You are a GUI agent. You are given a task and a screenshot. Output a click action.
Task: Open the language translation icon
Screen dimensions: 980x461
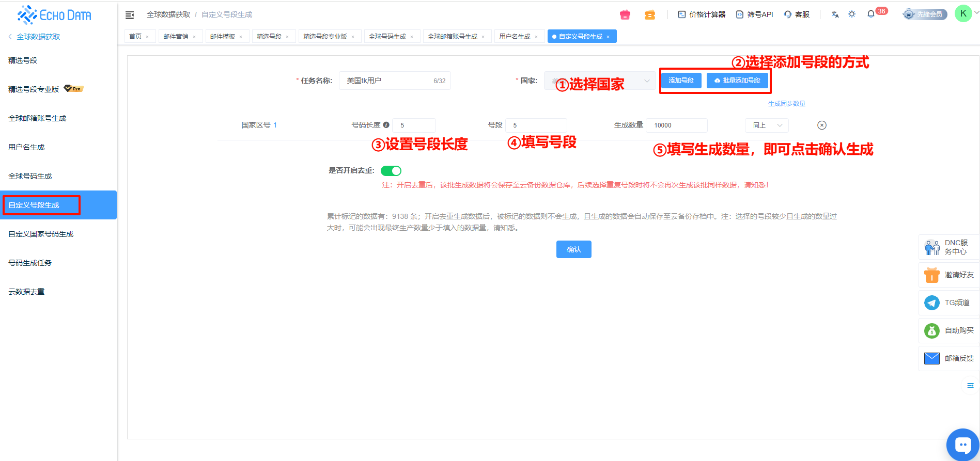pos(835,14)
